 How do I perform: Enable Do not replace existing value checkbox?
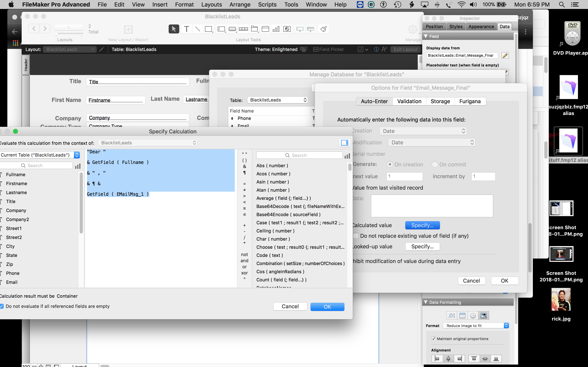[356, 236]
